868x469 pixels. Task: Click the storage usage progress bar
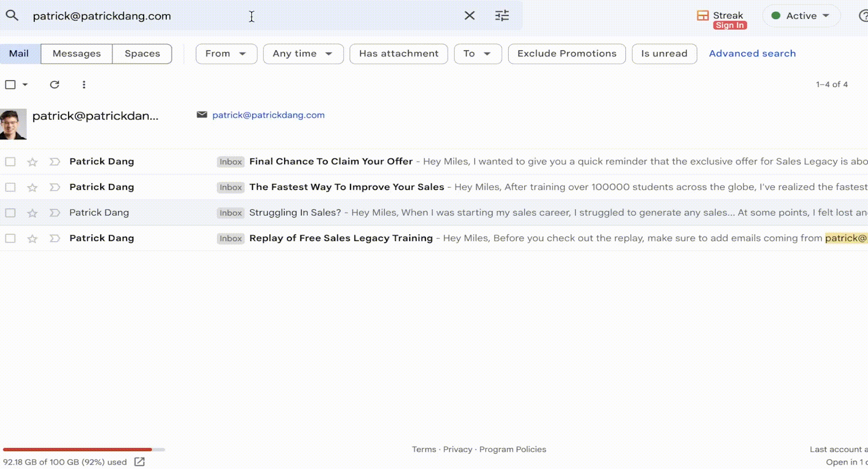[83, 449]
